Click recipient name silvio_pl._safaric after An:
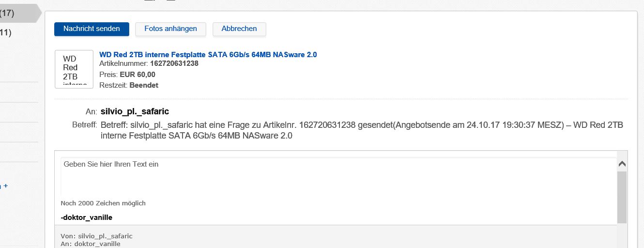The width and height of the screenshot is (644, 248). (x=135, y=111)
